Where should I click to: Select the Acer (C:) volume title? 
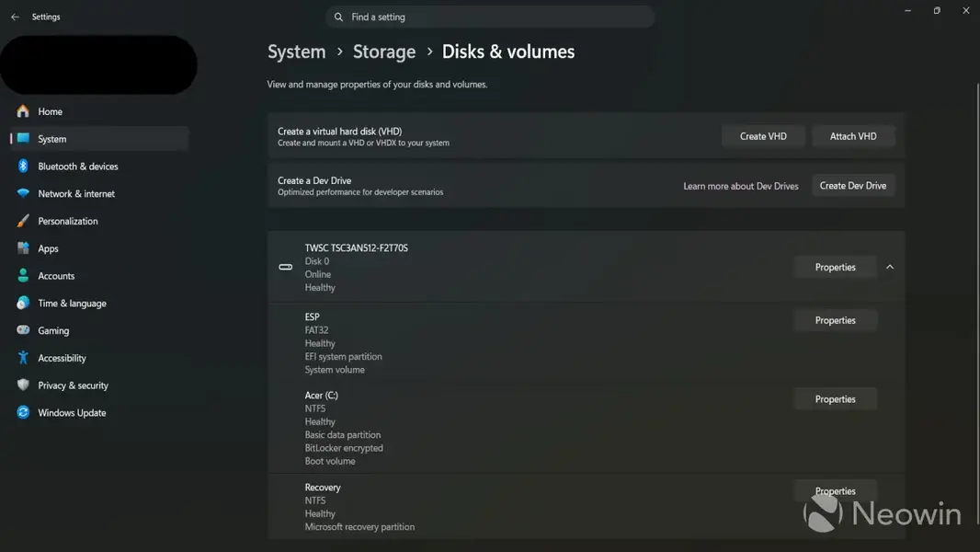click(321, 395)
